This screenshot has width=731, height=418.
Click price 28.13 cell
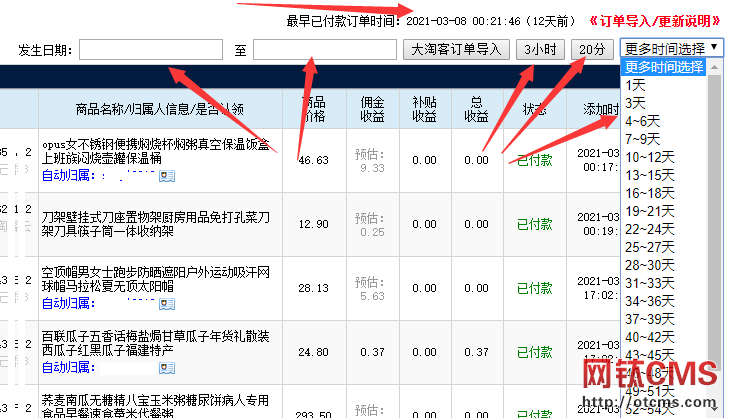pyautogui.click(x=313, y=288)
